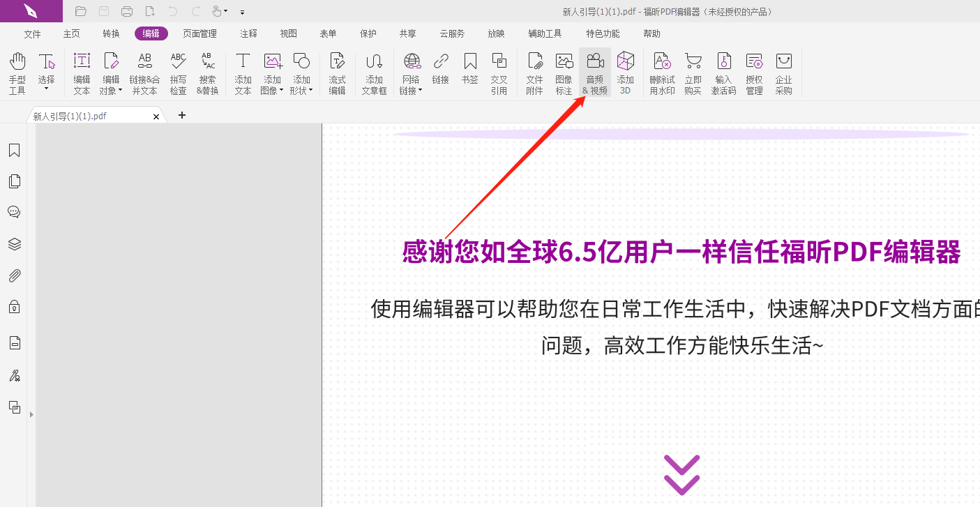
Task: Open the layers panel in the left sidebar
Action: 14,243
